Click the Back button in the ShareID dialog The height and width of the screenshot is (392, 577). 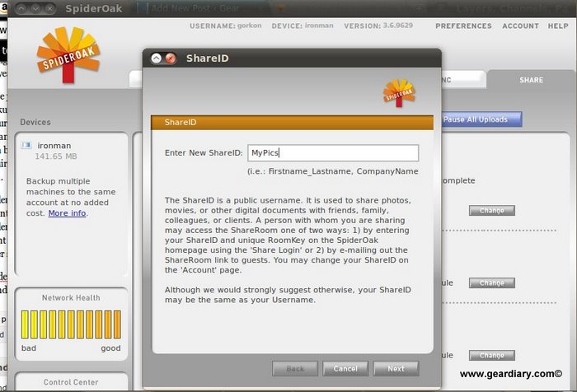coord(295,368)
